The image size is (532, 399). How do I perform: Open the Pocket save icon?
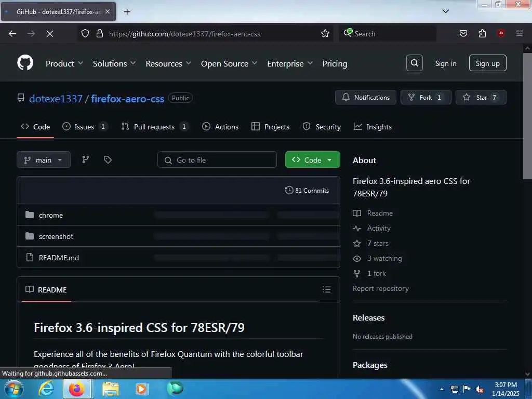(463, 34)
